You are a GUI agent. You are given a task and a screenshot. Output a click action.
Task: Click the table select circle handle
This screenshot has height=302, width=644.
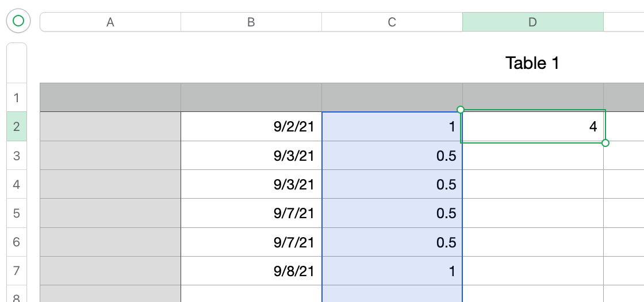18,22
